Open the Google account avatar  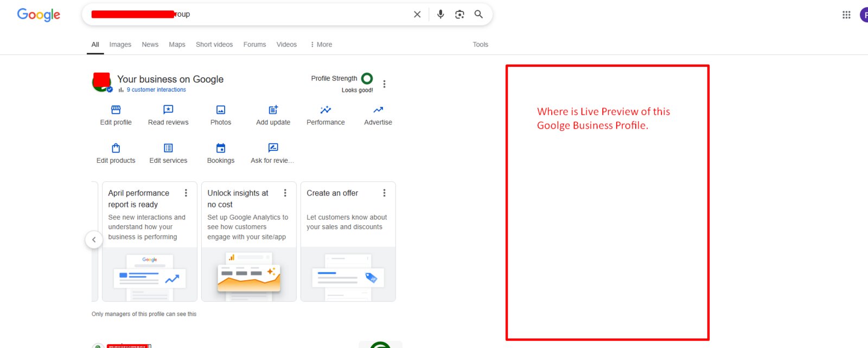click(x=864, y=15)
